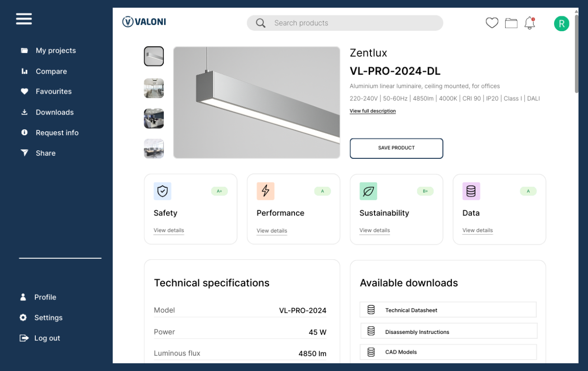588x371 pixels.
Task: Open the user avatar R
Action: 561,24
